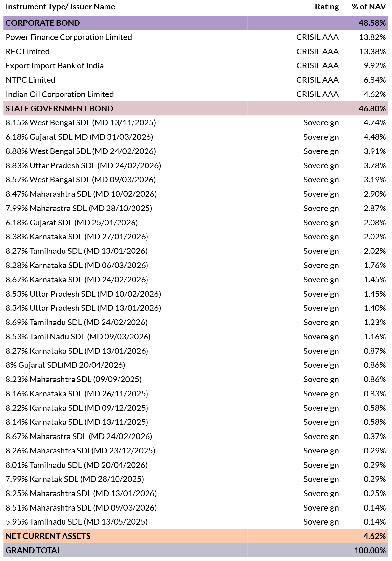Select Power Finance Corporation Limited row
The width and height of the screenshot is (392, 561).
pyautogui.click(x=196, y=37)
